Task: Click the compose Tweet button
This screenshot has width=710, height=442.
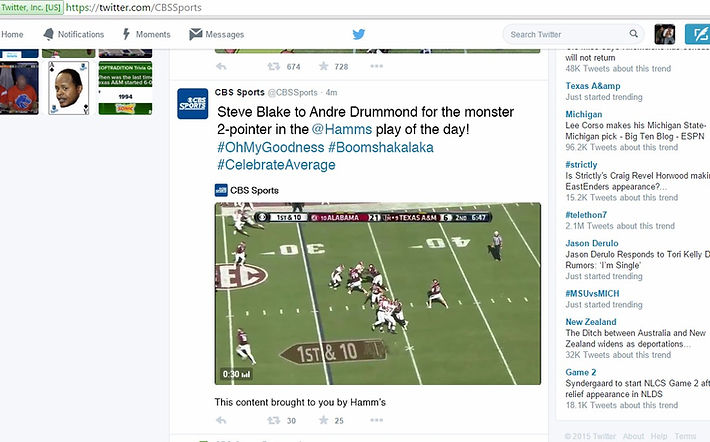Action: [697, 34]
